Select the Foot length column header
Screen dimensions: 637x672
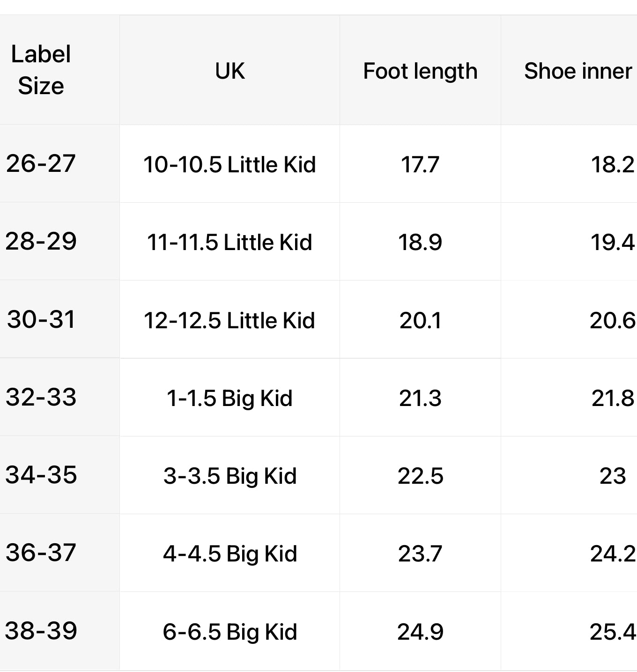pos(420,71)
